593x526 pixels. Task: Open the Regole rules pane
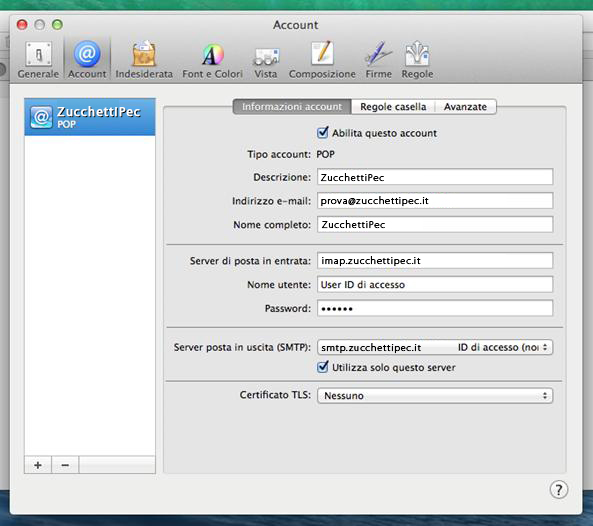[417, 60]
